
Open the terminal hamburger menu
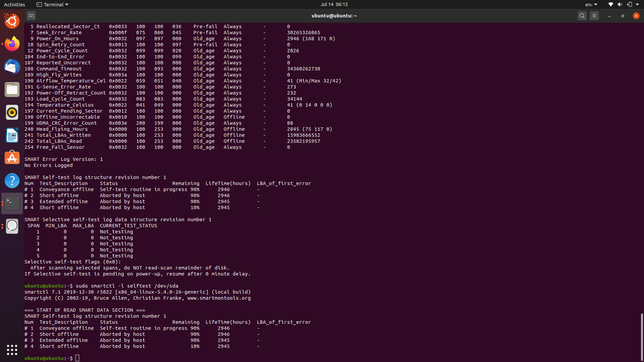594,16
